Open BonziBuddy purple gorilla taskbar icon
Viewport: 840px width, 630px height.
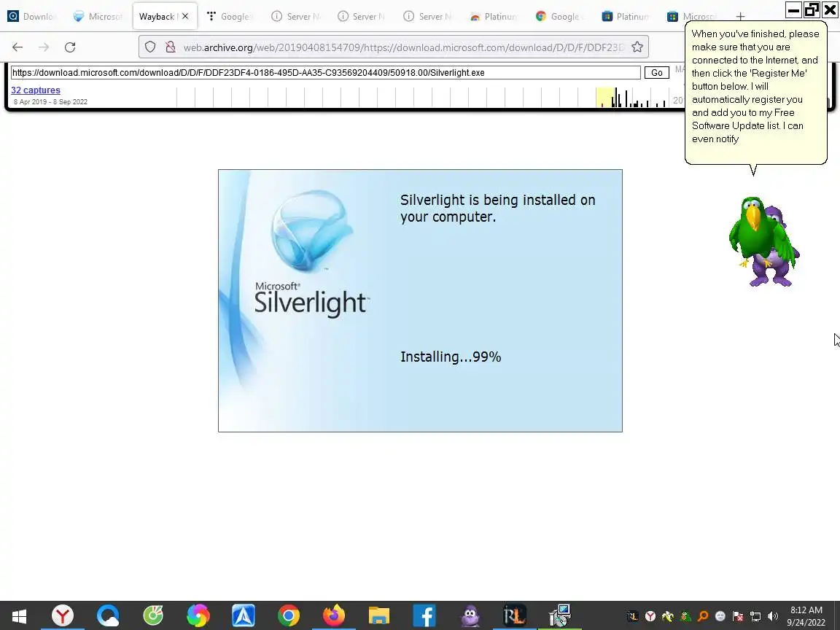pyautogui.click(x=470, y=616)
